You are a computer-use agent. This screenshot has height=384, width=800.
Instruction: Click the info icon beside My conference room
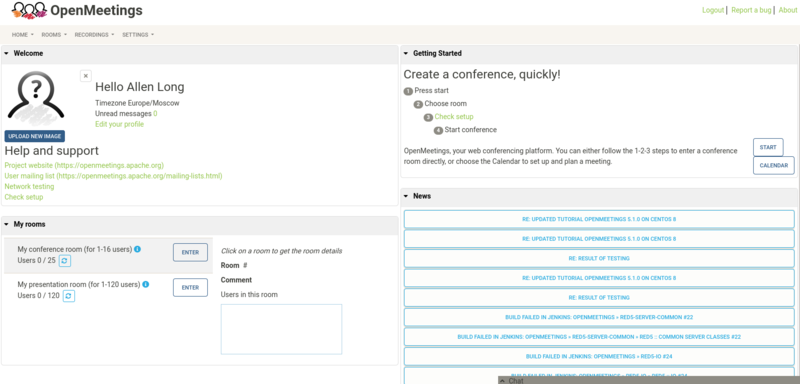[138, 249]
